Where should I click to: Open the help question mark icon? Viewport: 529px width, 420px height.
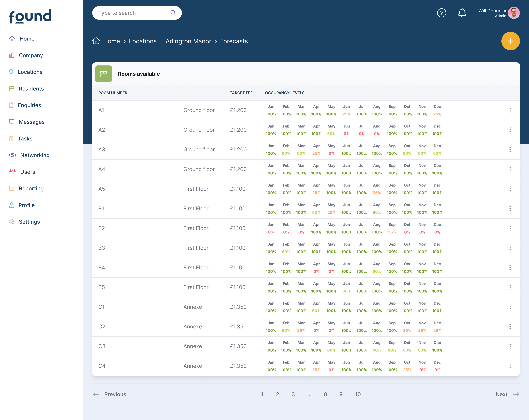pyautogui.click(x=441, y=13)
